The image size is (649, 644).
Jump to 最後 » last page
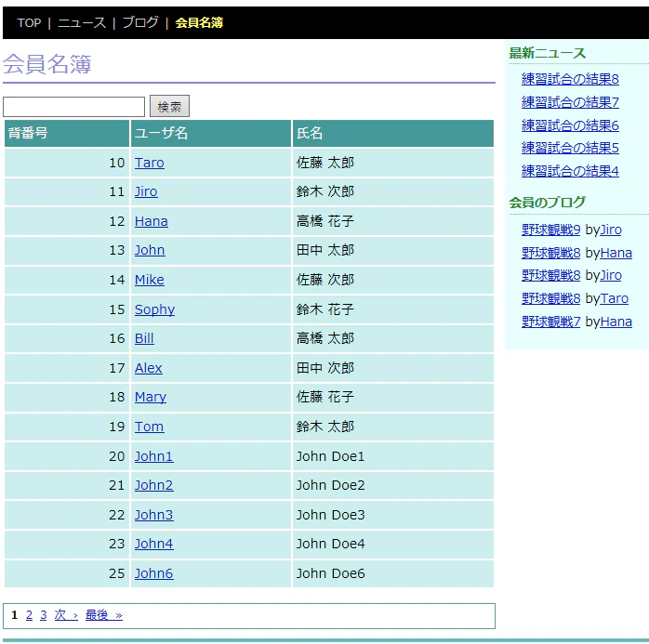point(104,615)
